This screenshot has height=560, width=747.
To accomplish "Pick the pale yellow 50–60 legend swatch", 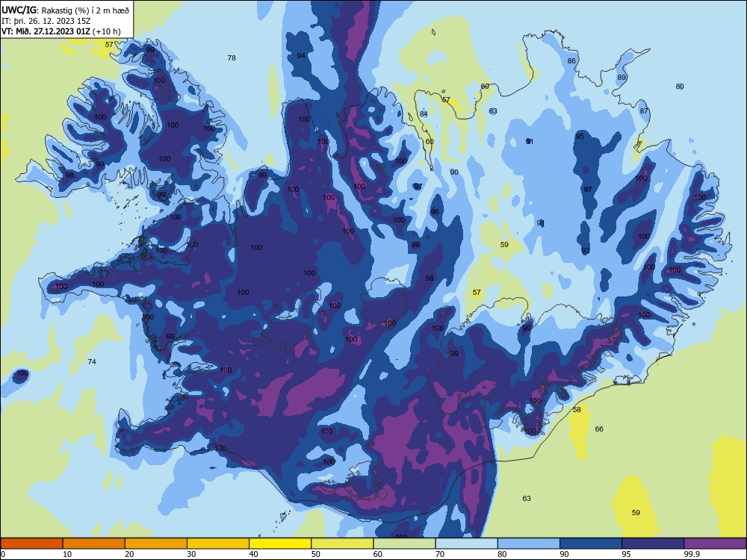I will coord(342,544).
